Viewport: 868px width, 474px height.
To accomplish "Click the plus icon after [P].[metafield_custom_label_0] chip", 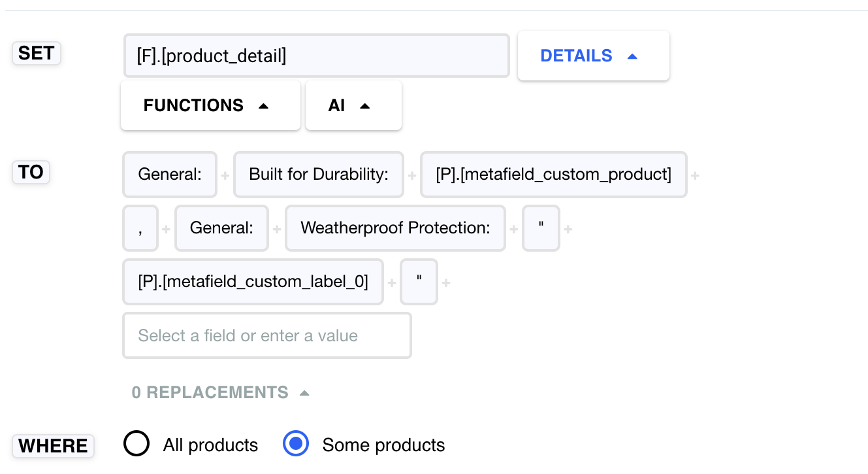I will point(391,282).
